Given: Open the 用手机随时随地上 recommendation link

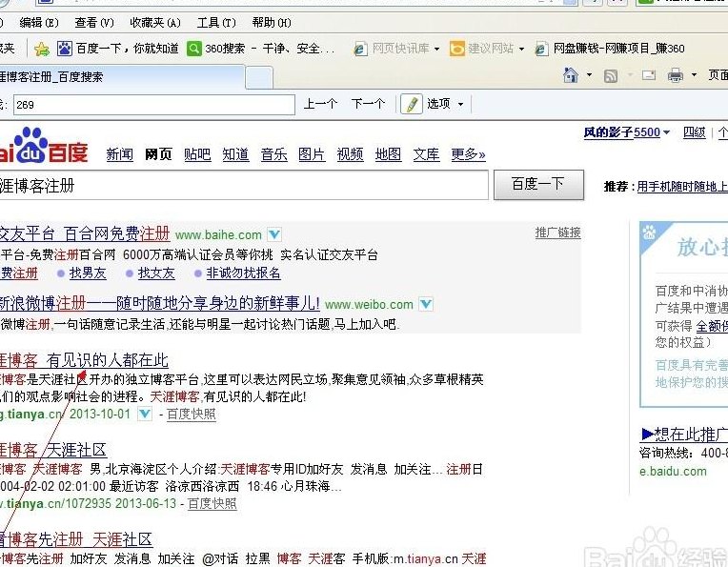Looking at the screenshot, I should coord(682,187).
